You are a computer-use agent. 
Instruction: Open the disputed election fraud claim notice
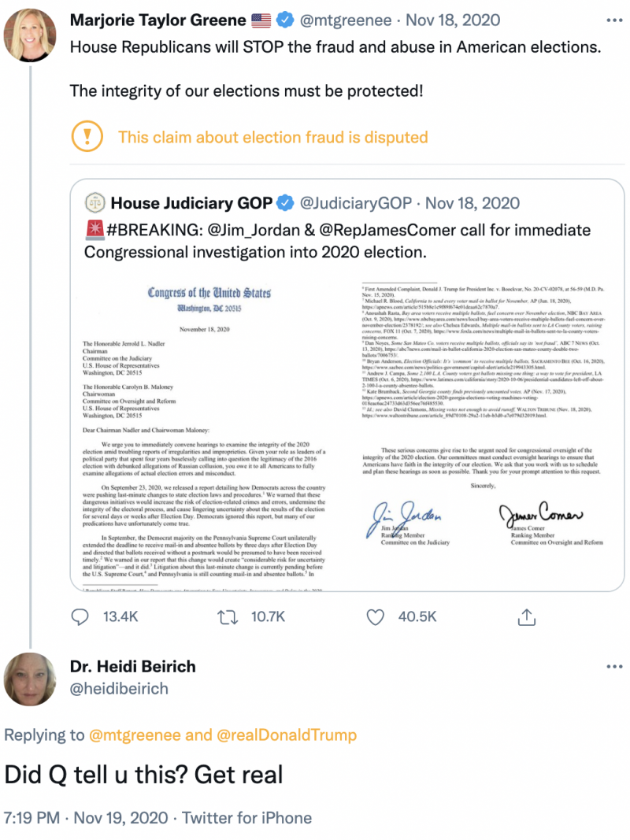coord(272,137)
